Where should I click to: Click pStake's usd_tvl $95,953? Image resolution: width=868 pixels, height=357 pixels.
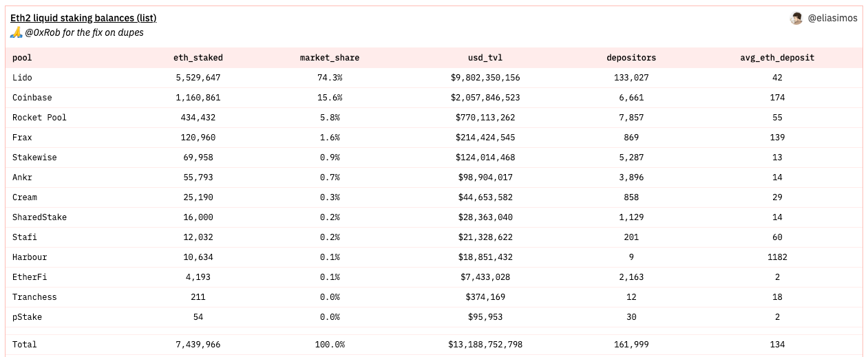click(x=485, y=317)
